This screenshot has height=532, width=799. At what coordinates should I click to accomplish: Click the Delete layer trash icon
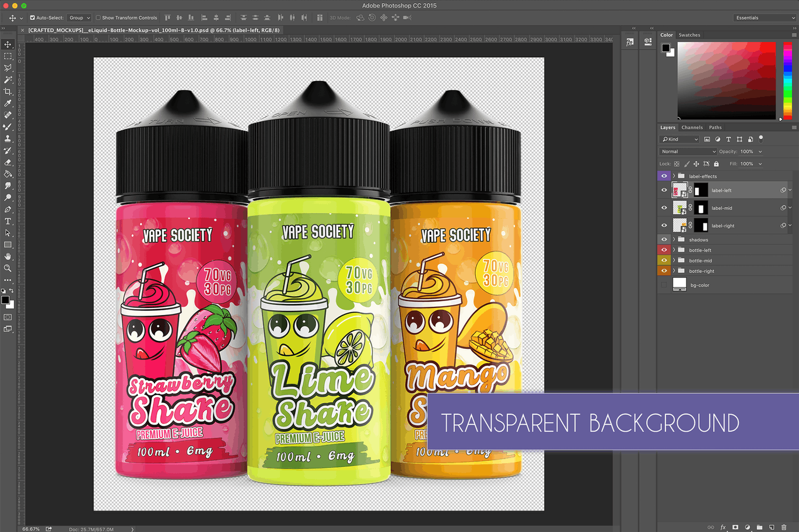click(x=784, y=527)
